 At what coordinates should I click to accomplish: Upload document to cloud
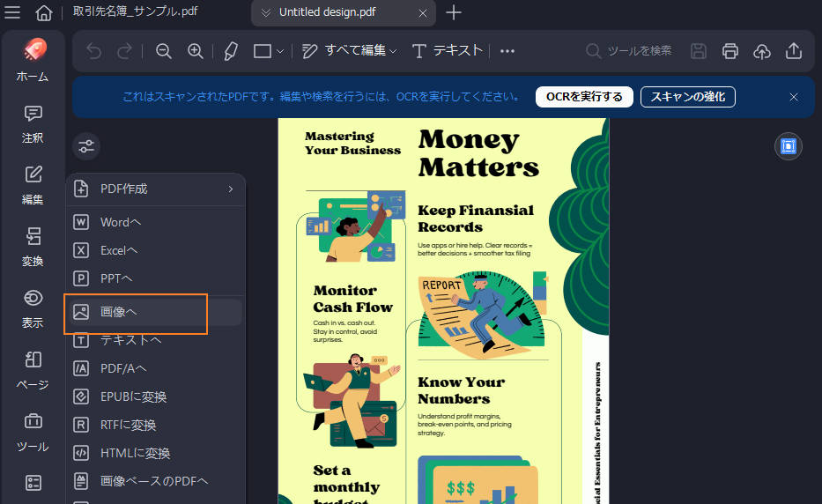[762, 51]
